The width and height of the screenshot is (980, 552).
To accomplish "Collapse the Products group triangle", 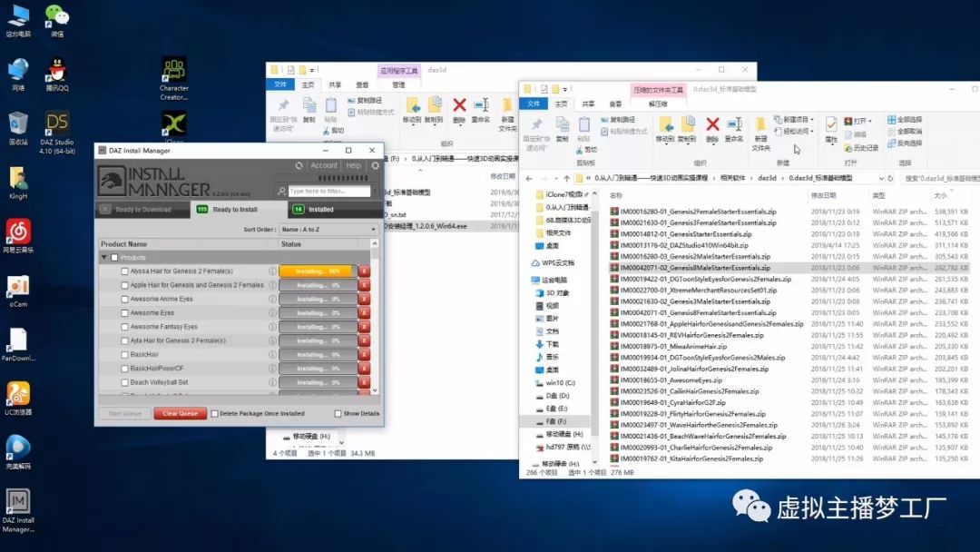I will pos(104,258).
